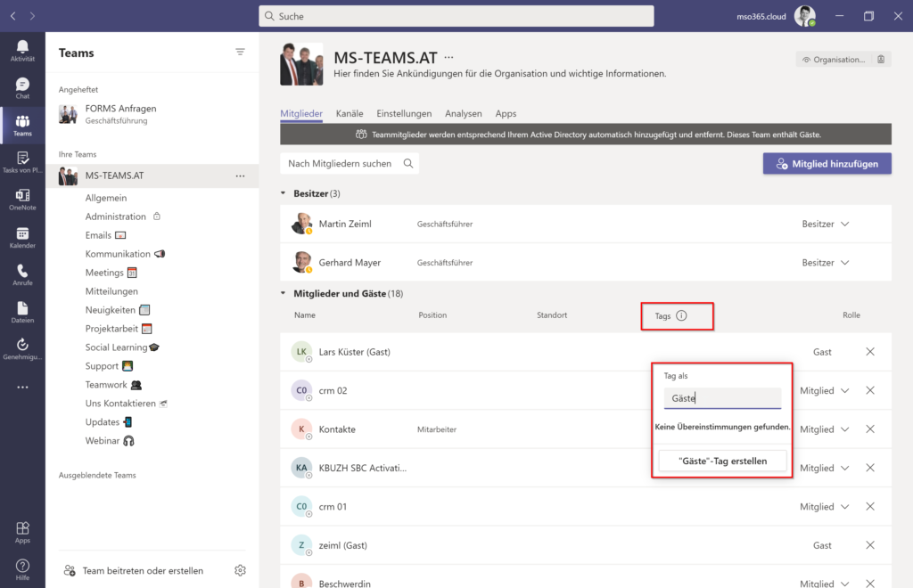Open the Meetings channel
Image resolution: width=913 pixels, height=588 pixels.
[x=104, y=273]
